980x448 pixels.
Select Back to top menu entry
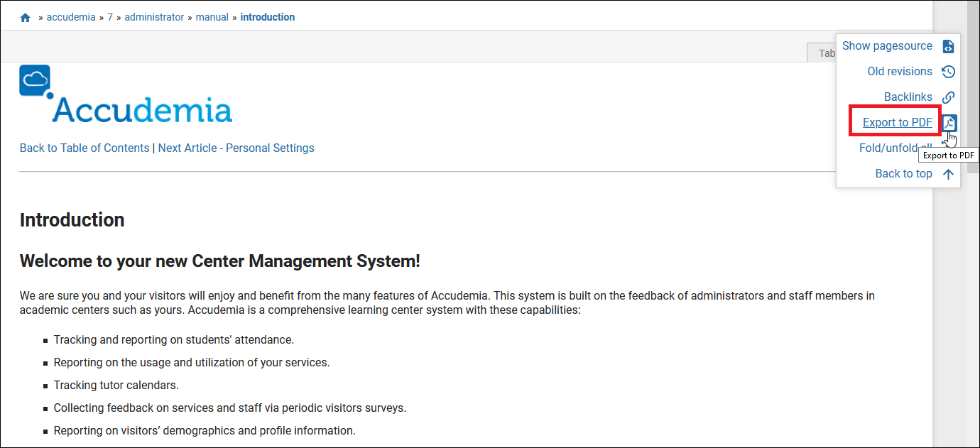(904, 173)
